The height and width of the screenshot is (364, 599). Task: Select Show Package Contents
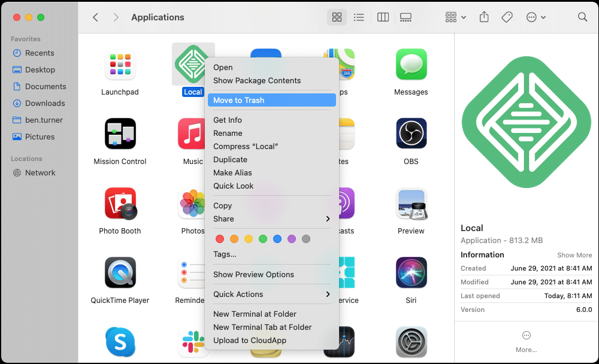(x=257, y=80)
